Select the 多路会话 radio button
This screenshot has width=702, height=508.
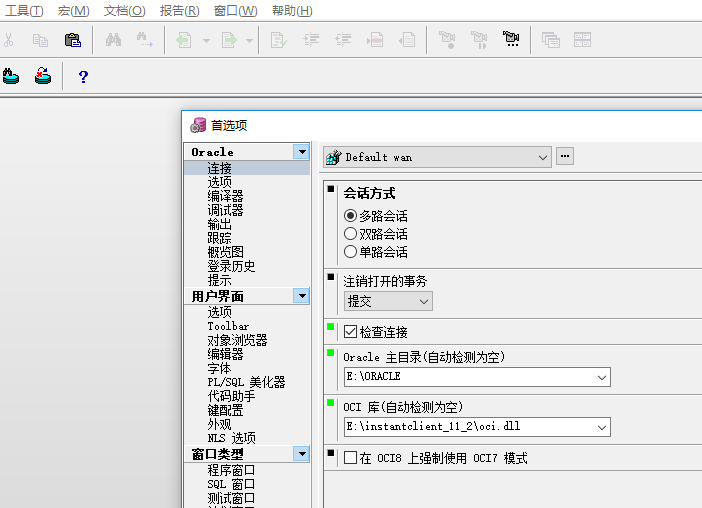(350, 216)
